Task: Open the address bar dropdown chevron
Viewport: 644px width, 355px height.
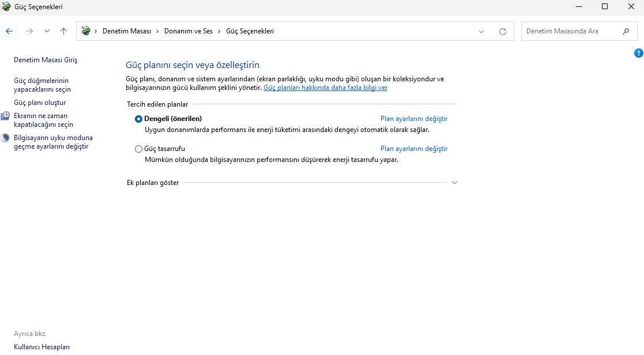Action: pyautogui.click(x=481, y=31)
